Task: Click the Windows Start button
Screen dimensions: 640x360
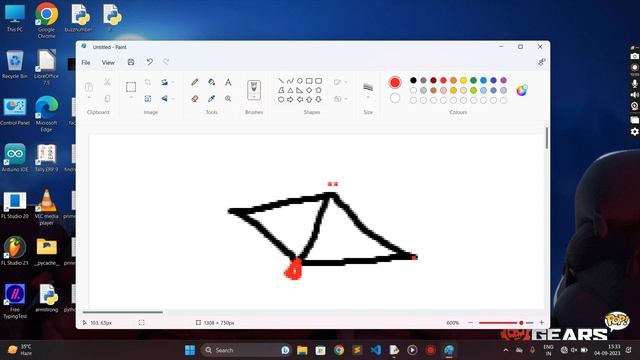Action: [190, 350]
